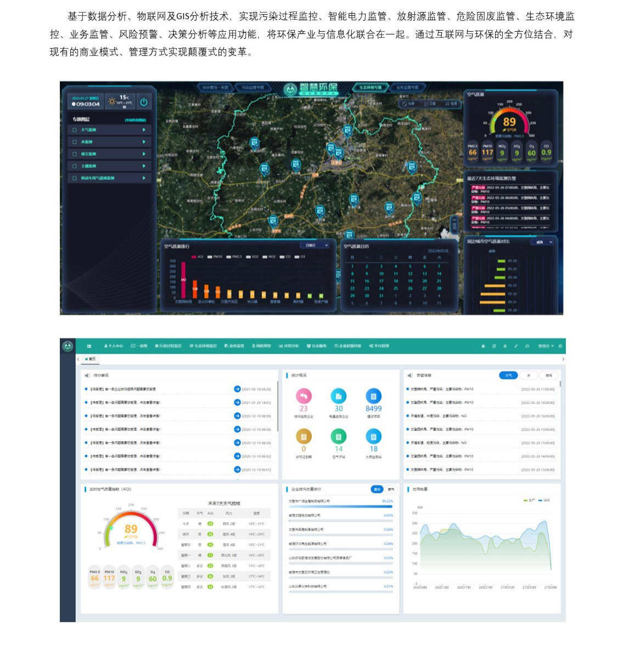Click the sidebar collapse icon left of 个人中心
This screenshot has width=618, height=672.
tap(89, 346)
